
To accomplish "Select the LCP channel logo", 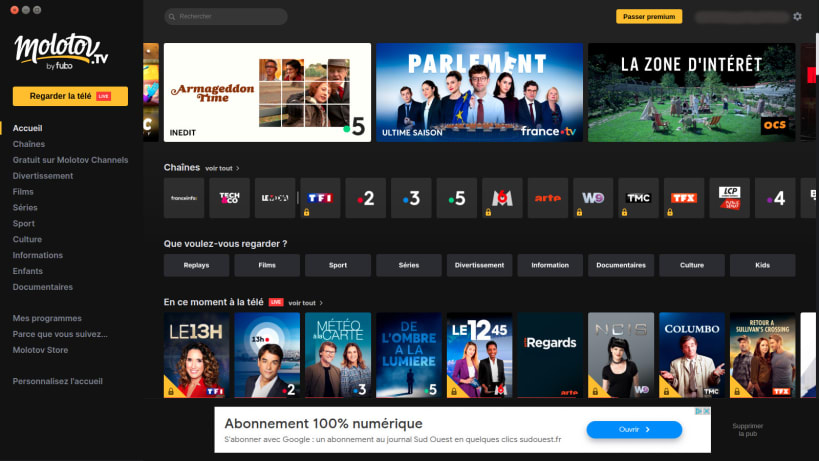I will [x=729, y=198].
